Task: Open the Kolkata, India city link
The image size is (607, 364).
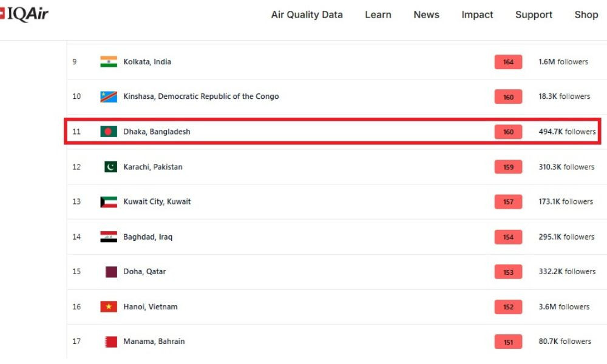Action: (147, 62)
